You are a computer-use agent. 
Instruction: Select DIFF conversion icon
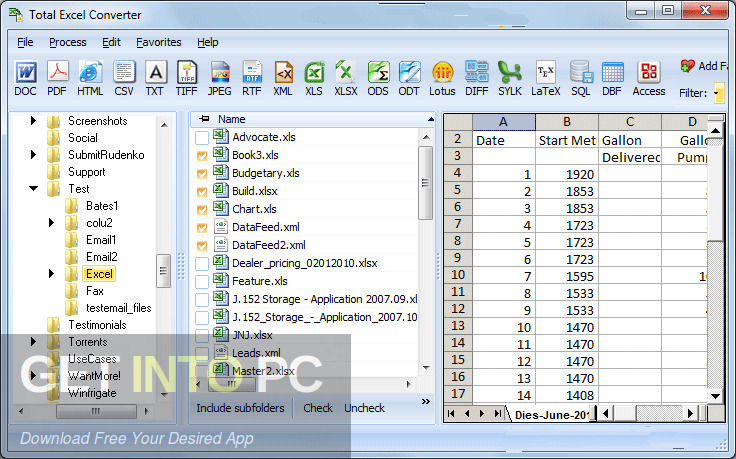click(x=476, y=78)
